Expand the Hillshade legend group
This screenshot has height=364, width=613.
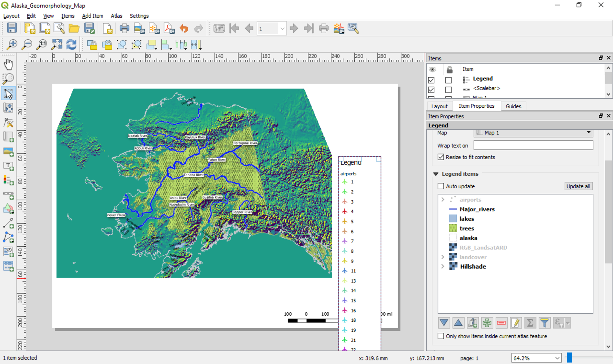point(443,267)
